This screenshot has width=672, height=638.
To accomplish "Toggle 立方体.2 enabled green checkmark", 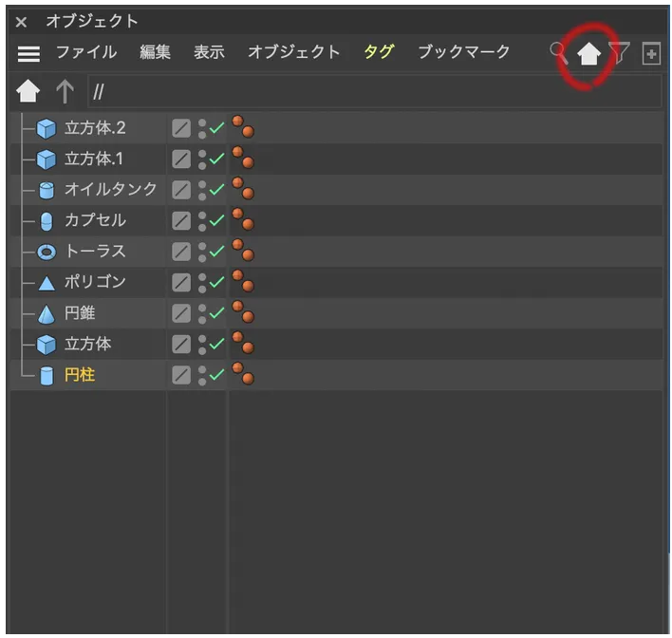I will click(216, 128).
